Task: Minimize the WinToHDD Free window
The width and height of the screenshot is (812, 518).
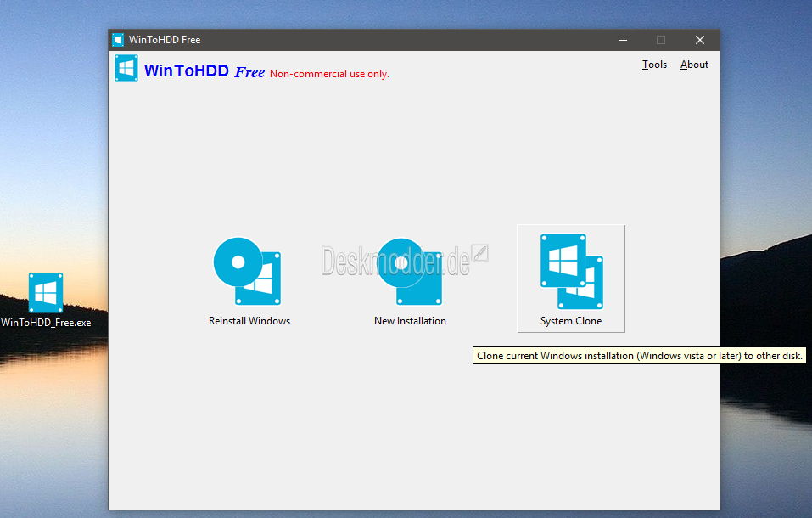Action: pos(623,40)
